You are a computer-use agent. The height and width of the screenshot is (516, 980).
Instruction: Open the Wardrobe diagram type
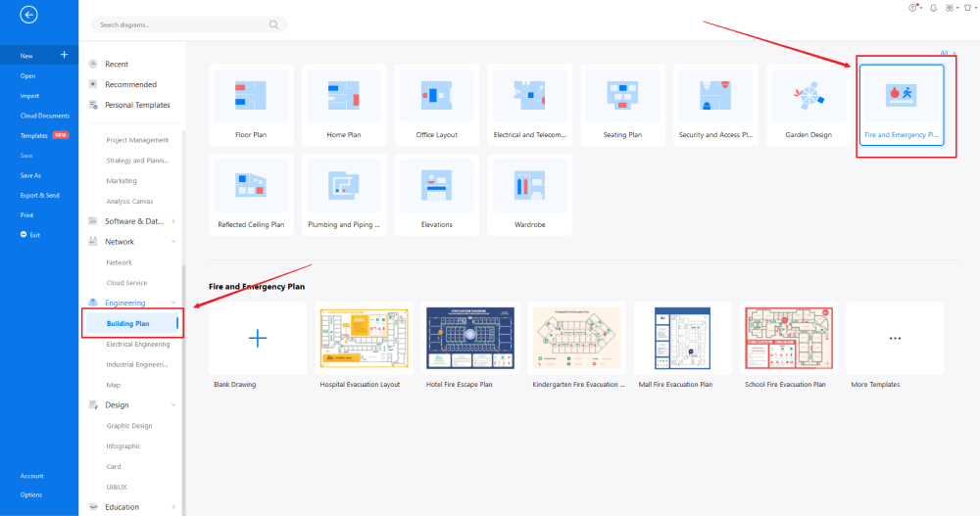(529, 186)
